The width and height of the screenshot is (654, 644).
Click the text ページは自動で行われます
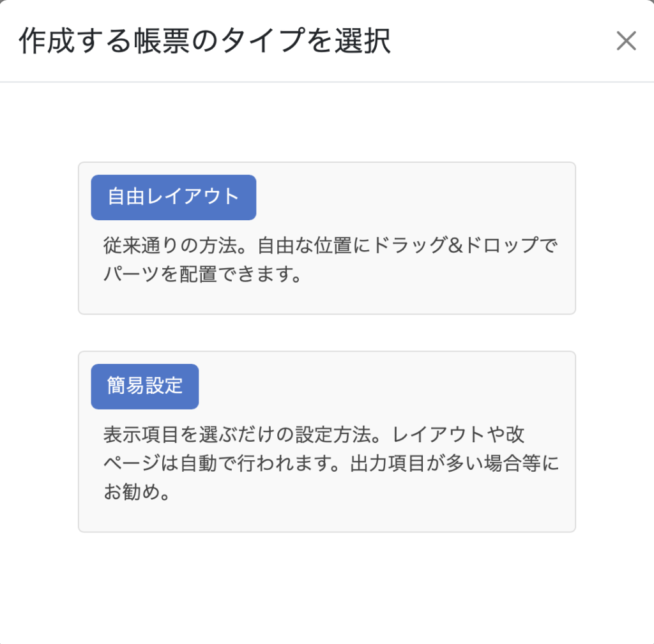click(216, 464)
